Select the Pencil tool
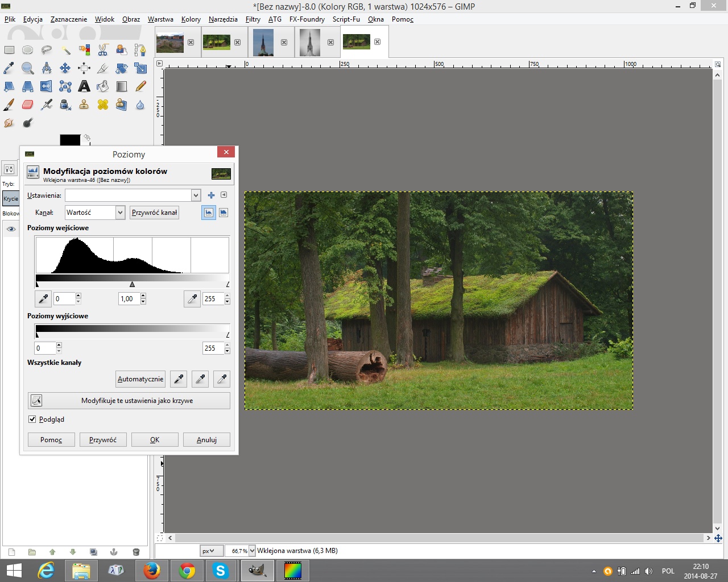This screenshot has height=582, width=728. click(140, 86)
